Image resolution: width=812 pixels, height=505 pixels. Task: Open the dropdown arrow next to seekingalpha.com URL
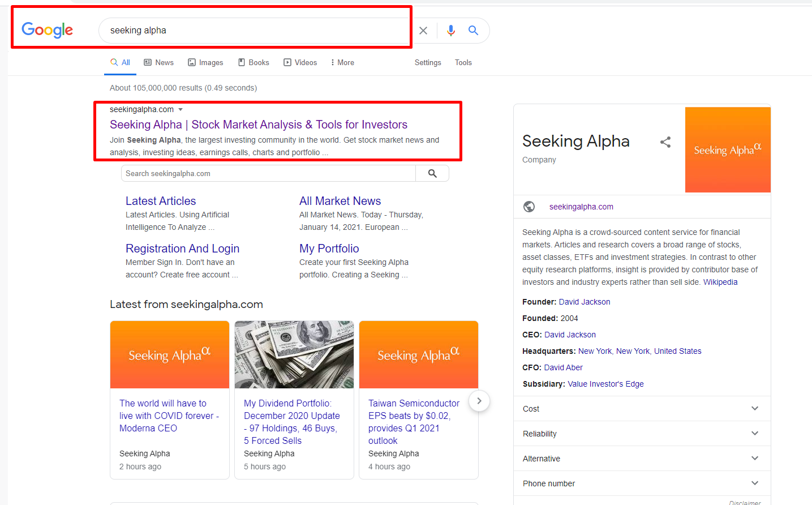point(181,109)
